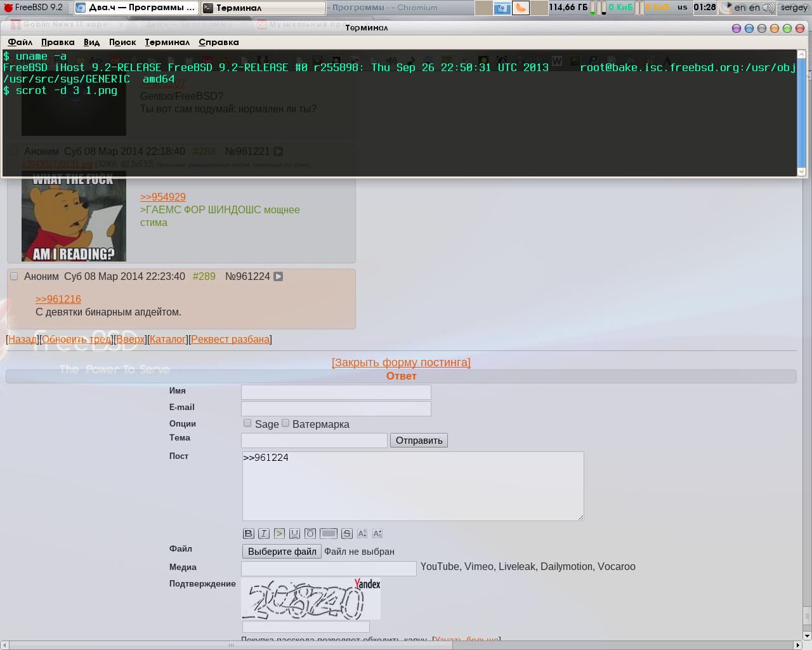This screenshot has width=812, height=650.
Task: Click the orange clementine panel icon
Action: coord(520,8)
